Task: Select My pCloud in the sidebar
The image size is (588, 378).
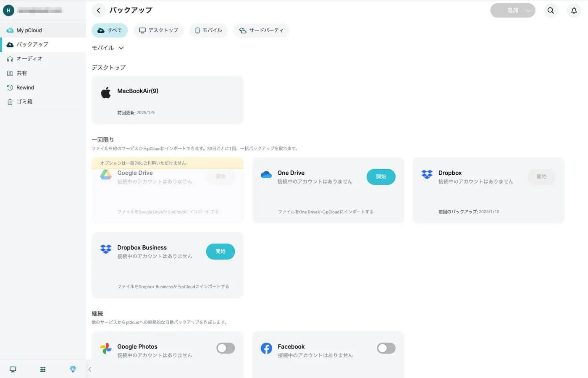Action: click(x=29, y=30)
